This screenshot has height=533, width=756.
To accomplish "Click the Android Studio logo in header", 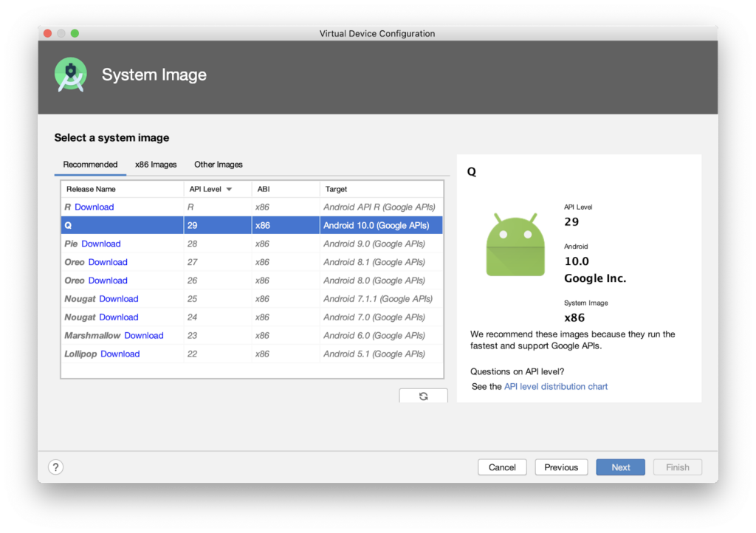I will pos(71,75).
